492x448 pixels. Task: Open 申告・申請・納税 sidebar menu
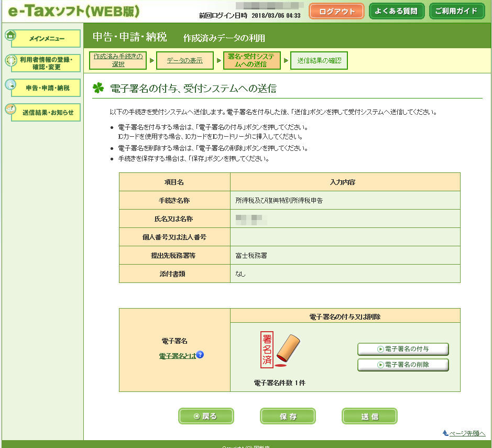click(46, 88)
